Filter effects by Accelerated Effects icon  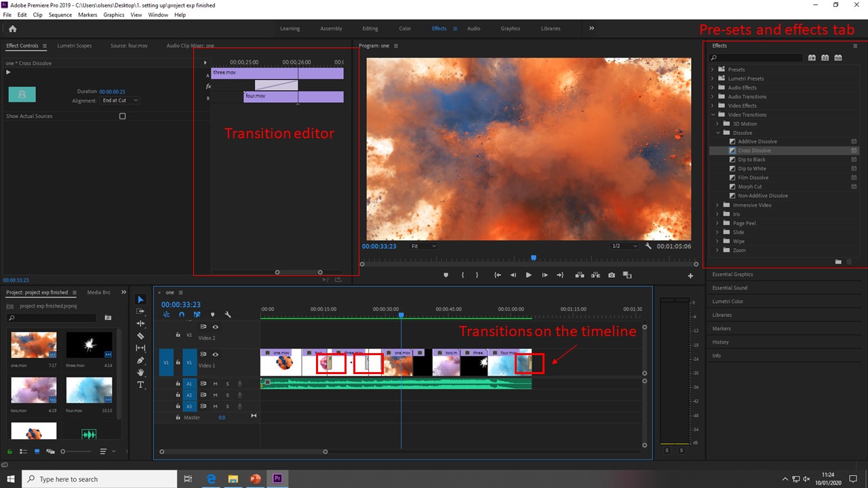(x=812, y=58)
